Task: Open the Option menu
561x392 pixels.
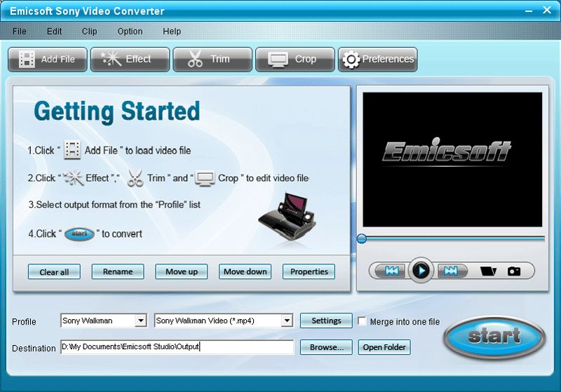Action: pos(130,32)
